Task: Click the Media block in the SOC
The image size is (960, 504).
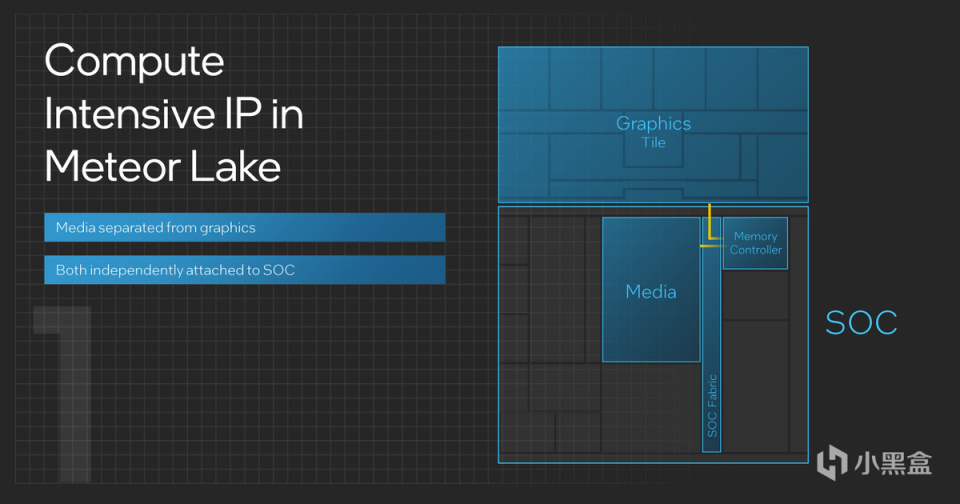Action: click(x=651, y=290)
